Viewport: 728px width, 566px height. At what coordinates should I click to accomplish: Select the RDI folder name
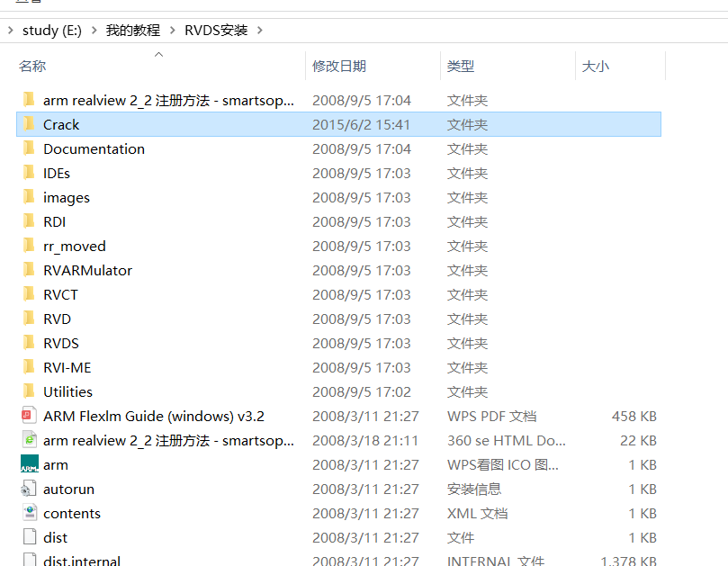pyautogui.click(x=54, y=222)
